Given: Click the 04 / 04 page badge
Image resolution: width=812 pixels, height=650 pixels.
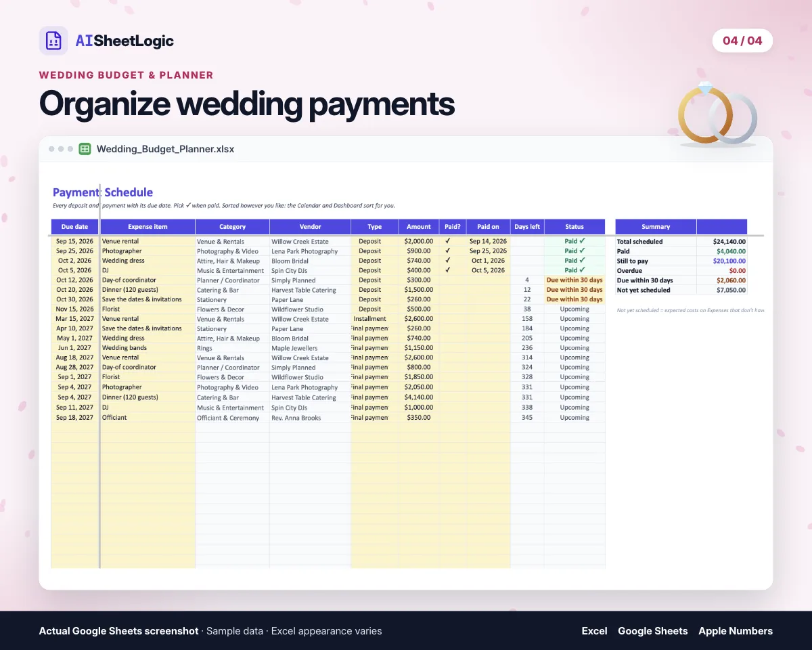Looking at the screenshot, I should [x=742, y=41].
